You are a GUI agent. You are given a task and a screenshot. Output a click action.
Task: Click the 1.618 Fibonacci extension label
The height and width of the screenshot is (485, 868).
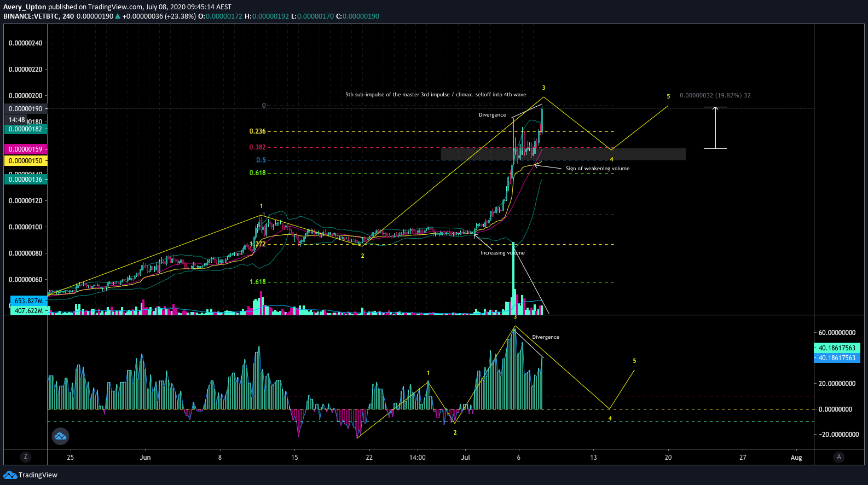pos(257,282)
